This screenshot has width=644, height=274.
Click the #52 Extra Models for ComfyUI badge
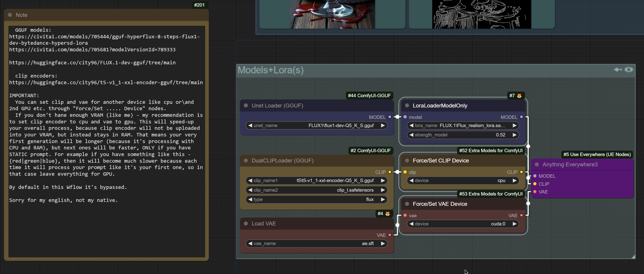point(491,150)
